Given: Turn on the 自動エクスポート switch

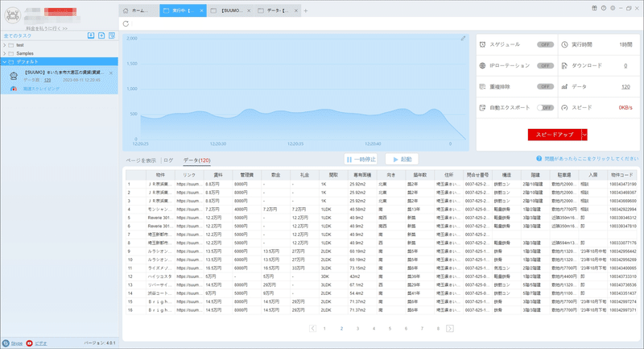Looking at the screenshot, I should pos(545,108).
